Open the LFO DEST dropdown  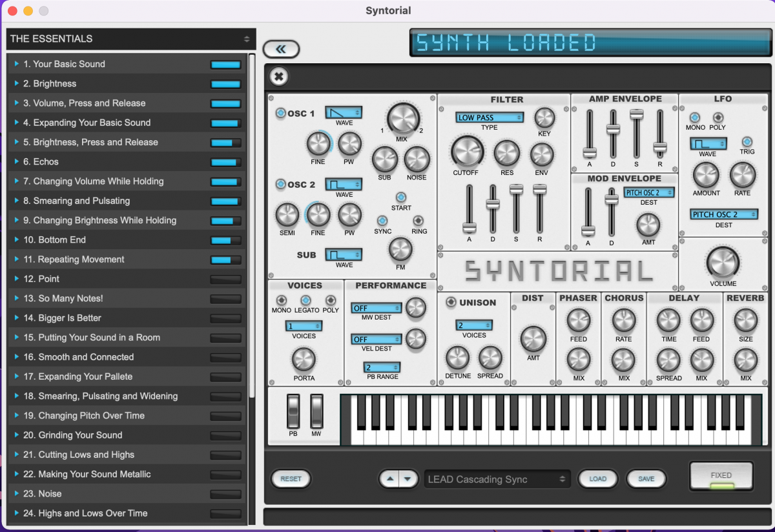[723, 214]
